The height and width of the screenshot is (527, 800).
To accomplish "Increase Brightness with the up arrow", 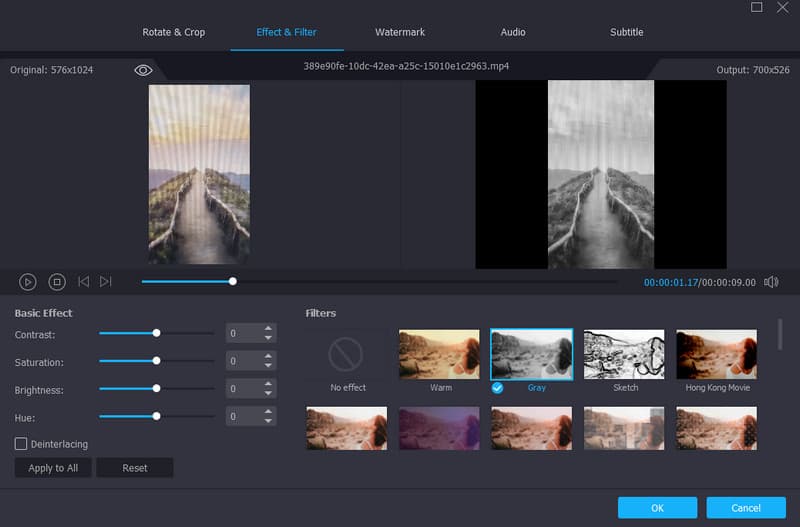I will pos(268,384).
